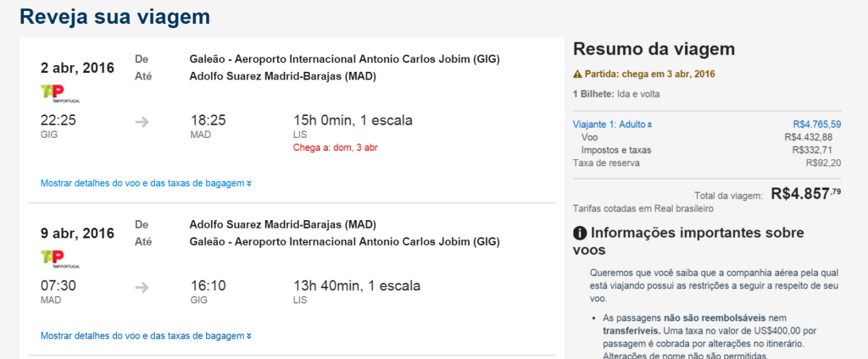Click the total trip price R$4.857,79
Image resolution: width=868 pixels, height=359 pixels.
coord(807,193)
